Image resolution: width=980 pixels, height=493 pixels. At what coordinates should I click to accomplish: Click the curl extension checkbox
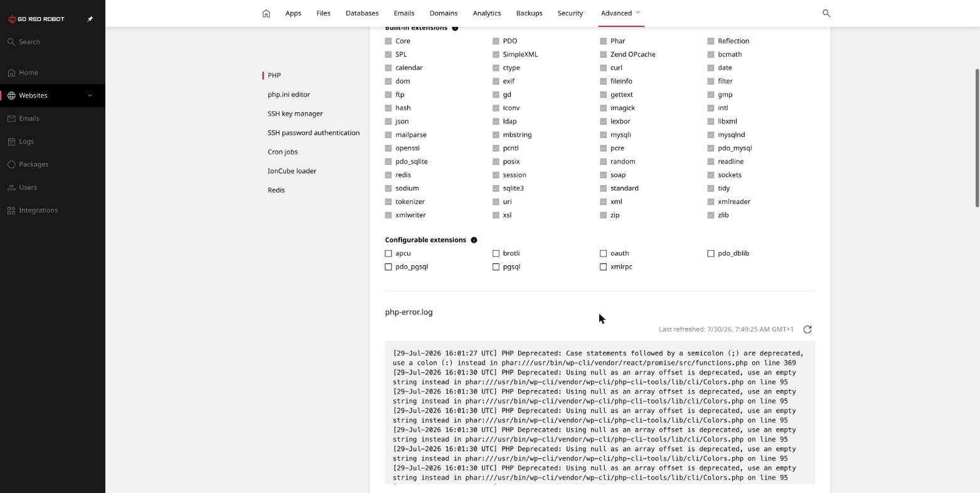603,68
